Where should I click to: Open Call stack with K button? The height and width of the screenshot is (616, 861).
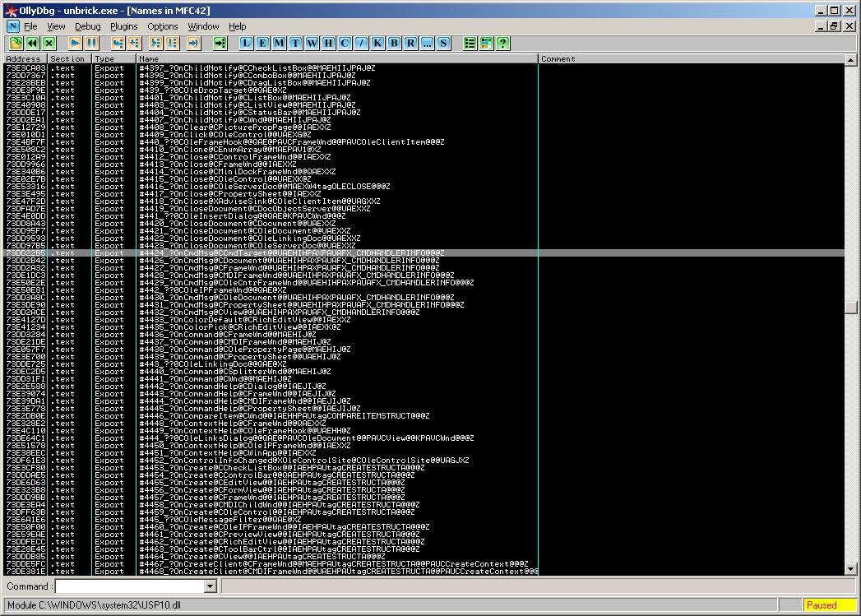[377, 43]
